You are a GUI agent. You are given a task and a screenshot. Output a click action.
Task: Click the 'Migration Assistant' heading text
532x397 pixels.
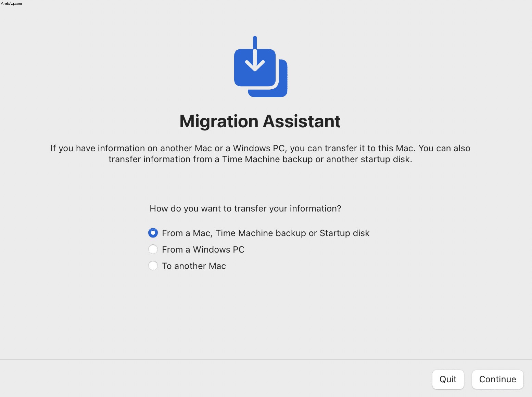tap(260, 121)
